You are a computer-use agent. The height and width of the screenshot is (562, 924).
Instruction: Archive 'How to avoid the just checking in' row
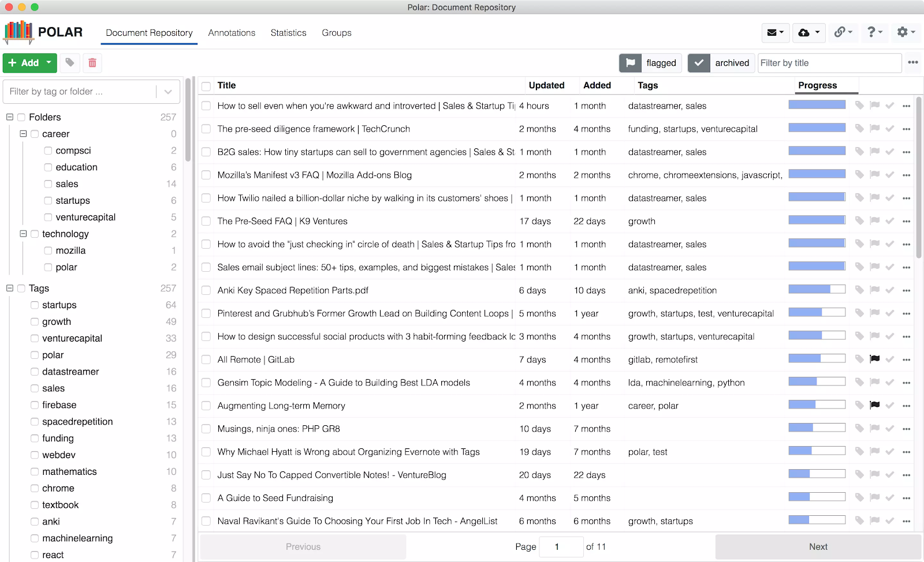point(890,244)
